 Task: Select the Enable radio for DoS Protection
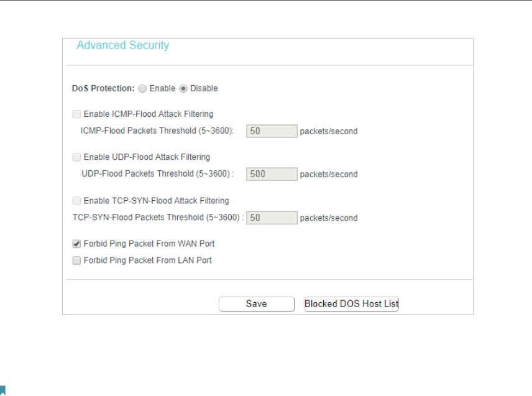pos(142,88)
